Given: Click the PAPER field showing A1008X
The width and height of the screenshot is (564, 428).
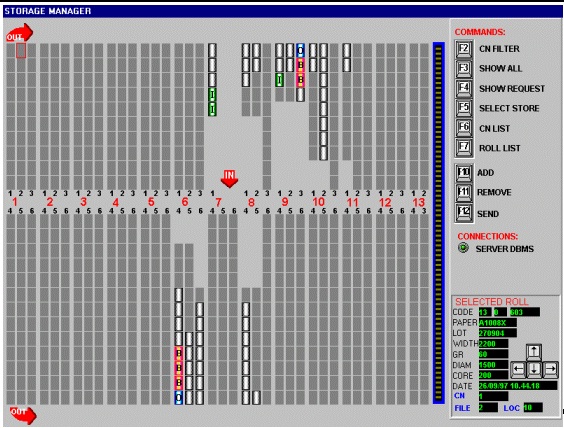Looking at the screenshot, I should coord(497,323).
